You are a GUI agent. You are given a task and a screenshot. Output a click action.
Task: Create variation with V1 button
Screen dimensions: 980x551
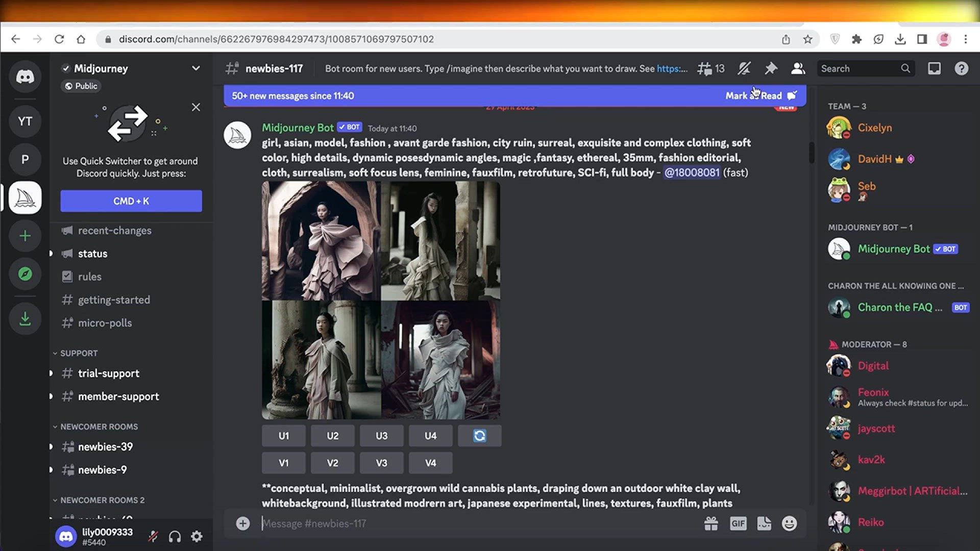click(x=284, y=463)
